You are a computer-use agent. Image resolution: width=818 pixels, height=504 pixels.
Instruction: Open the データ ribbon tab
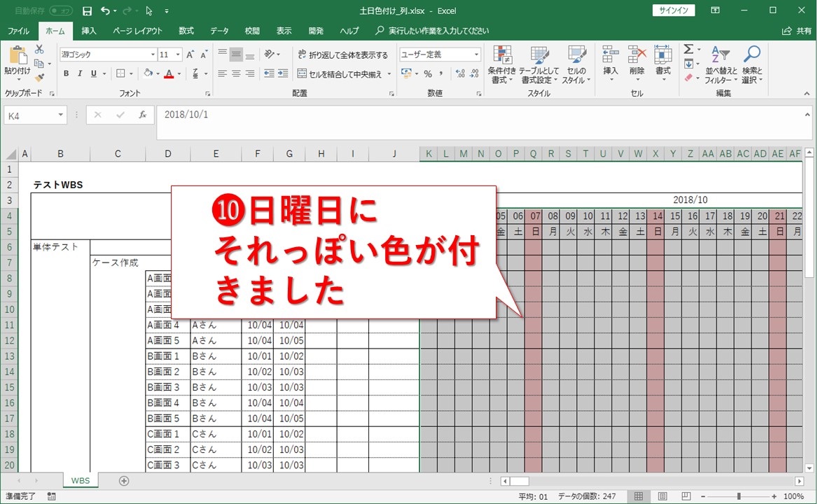219,30
